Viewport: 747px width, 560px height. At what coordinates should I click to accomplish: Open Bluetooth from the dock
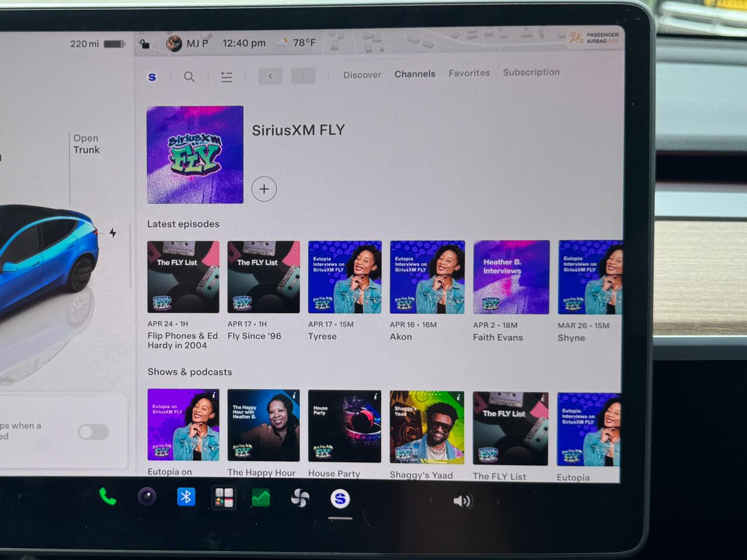[186, 497]
